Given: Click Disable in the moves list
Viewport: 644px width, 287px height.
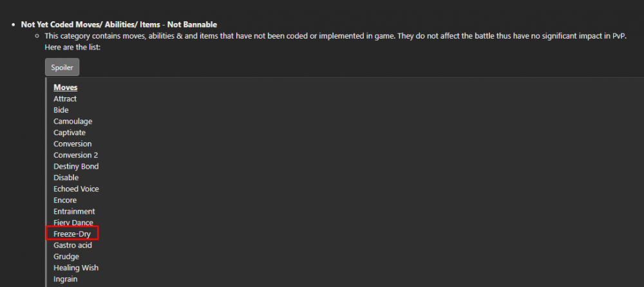Looking at the screenshot, I should [66, 178].
